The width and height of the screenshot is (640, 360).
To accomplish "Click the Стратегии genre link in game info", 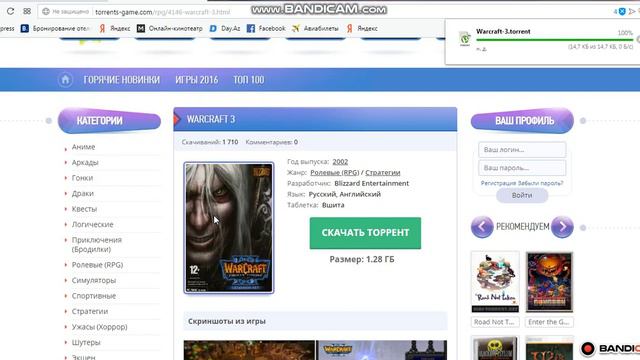I will click(x=382, y=172).
